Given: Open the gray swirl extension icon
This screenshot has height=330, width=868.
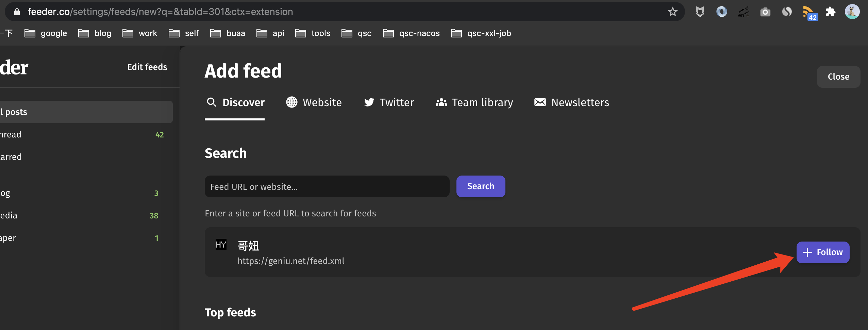Looking at the screenshot, I should coord(787,12).
